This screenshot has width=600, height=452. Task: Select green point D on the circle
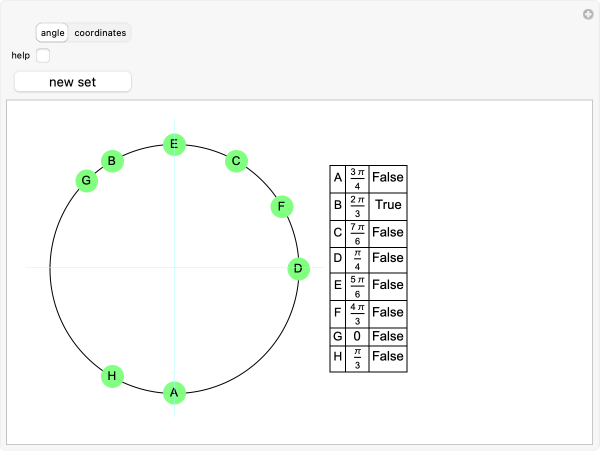(297, 268)
